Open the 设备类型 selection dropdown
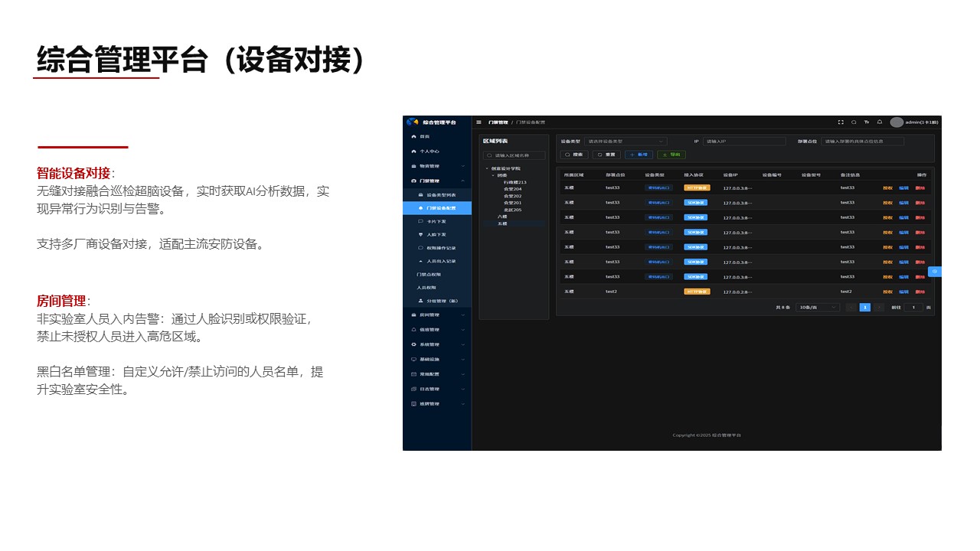 tap(626, 142)
